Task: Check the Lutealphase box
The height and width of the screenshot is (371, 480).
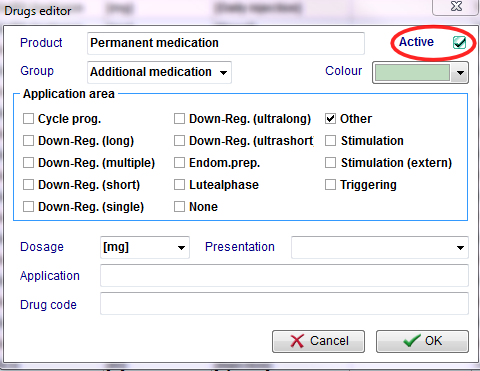Action: coord(179,185)
